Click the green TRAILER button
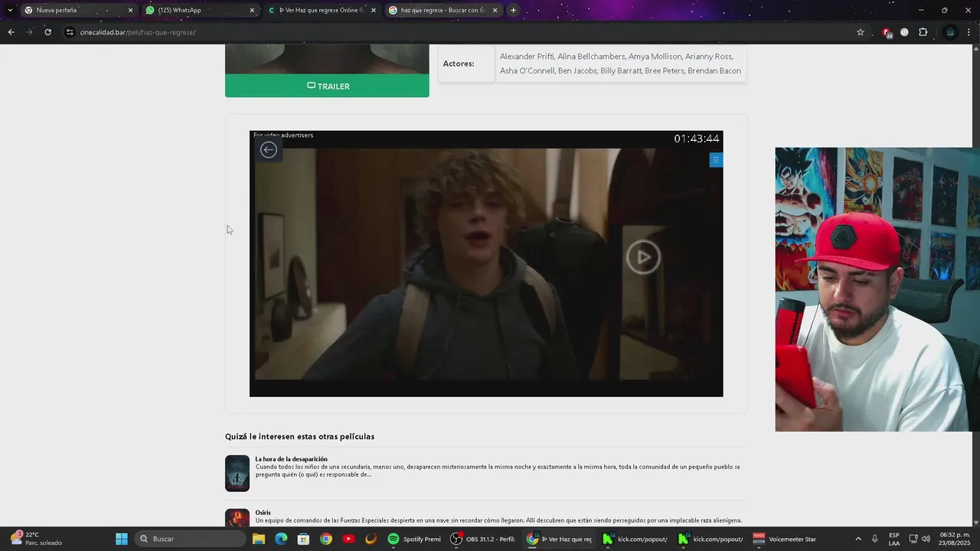Viewport: 980px width, 551px height. pos(327,86)
